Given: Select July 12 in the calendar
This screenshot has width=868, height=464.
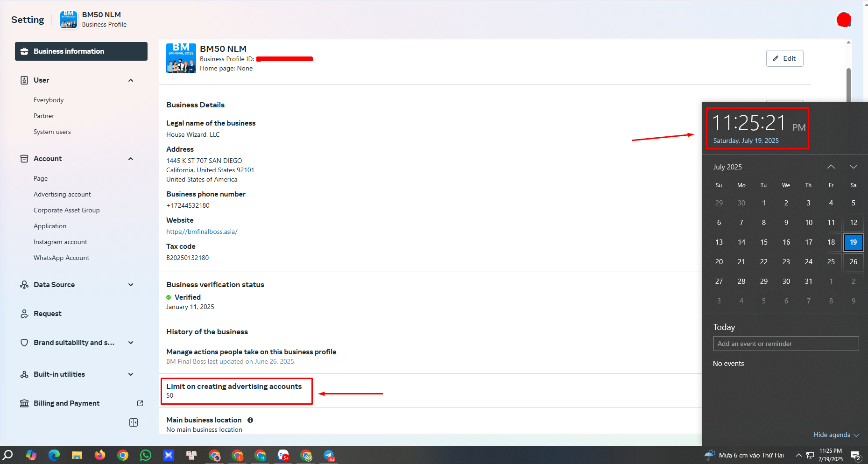Looking at the screenshot, I should tap(854, 223).
